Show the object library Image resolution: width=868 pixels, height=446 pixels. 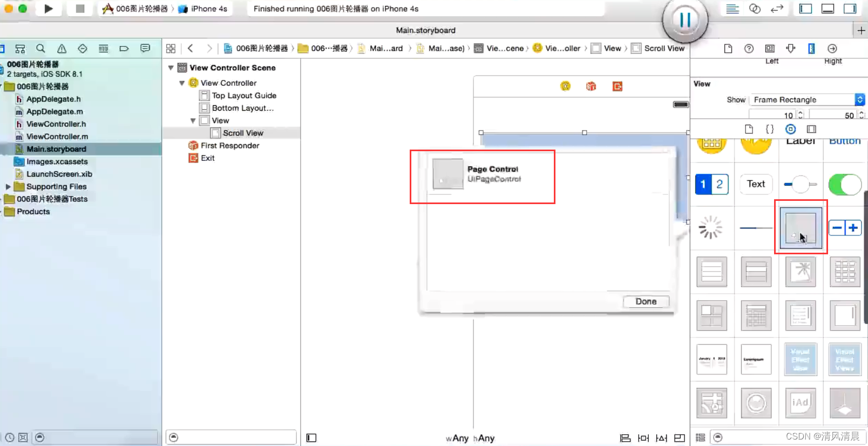pos(790,129)
